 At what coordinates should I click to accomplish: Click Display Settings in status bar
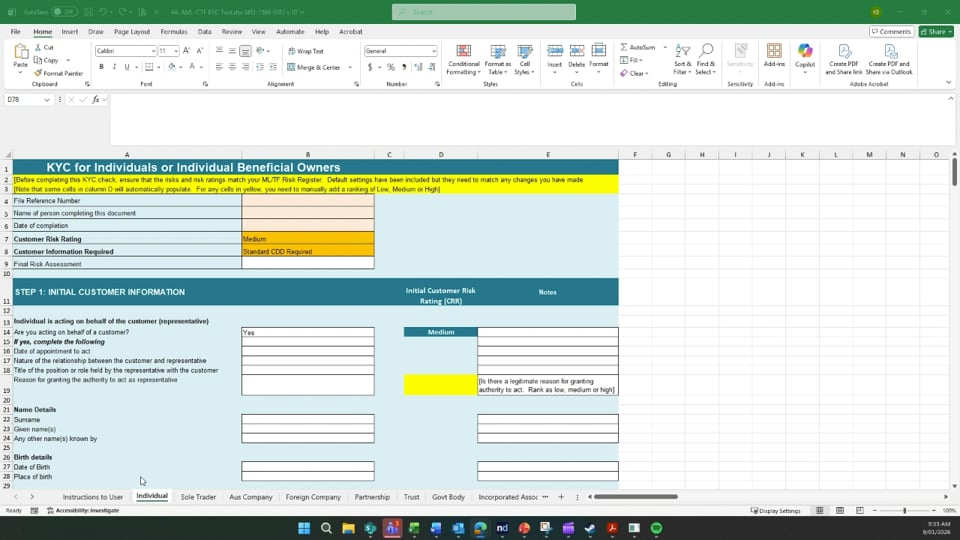[x=775, y=511]
